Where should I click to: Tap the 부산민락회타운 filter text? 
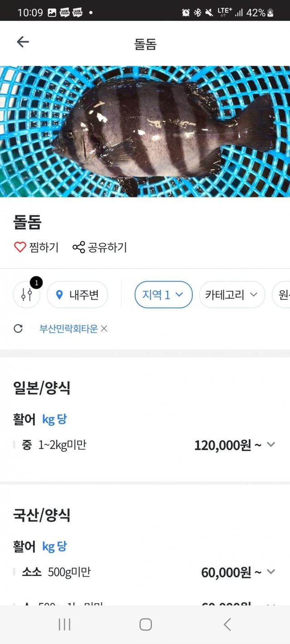tap(68, 329)
